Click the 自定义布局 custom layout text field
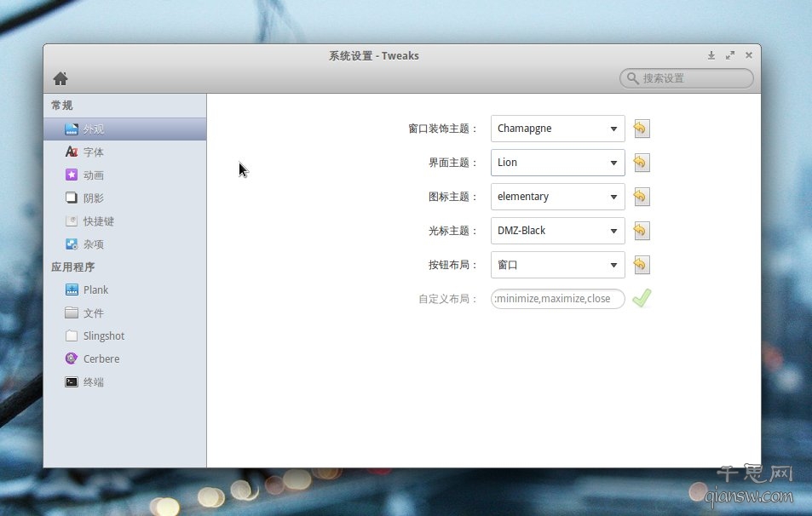The width and height of the screenshot is (812, 516). click(x=558, y=299)
